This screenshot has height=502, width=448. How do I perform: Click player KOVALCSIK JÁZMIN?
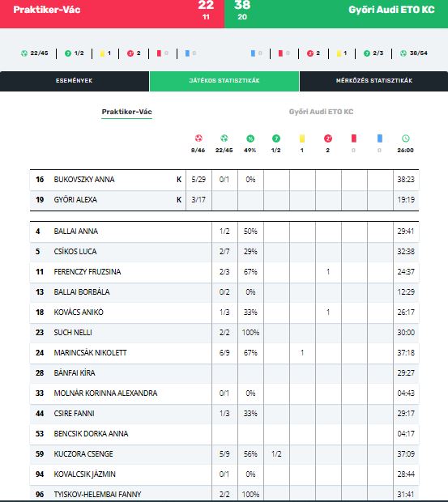84,474
